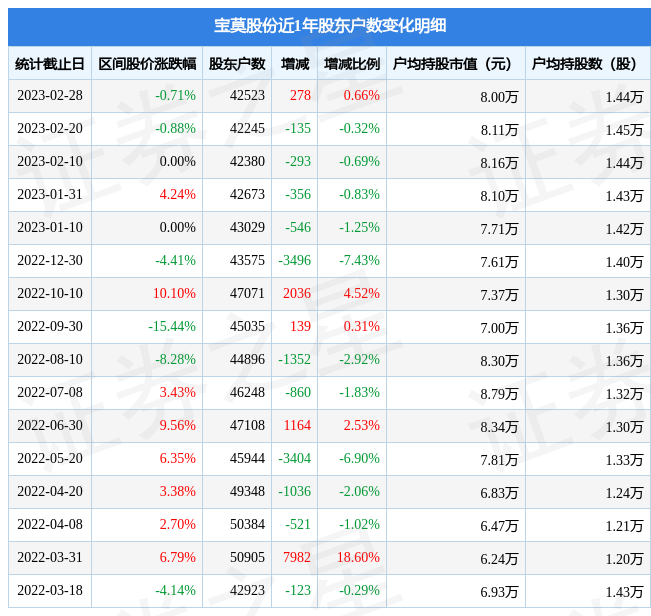Viewport: 651px width, 616px height.
Task: Select the 增减比例 column header
Action: (352, 64)
